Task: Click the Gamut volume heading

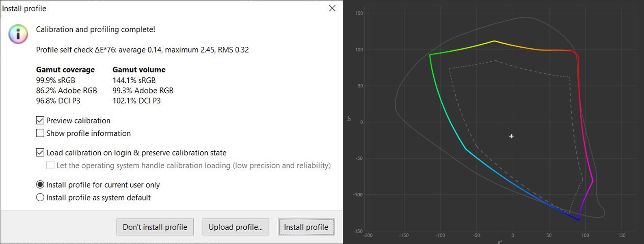Action: (x=139, y=70)
